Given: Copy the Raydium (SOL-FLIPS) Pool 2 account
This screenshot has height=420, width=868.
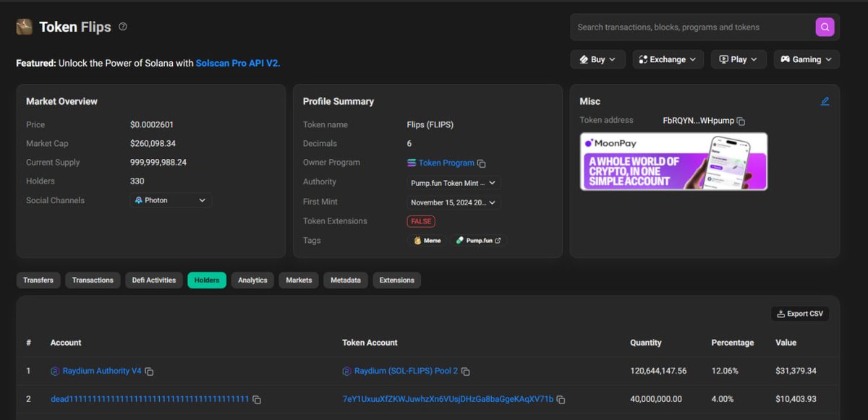Looking at the screenshot, I should click(x=466, y=371).
